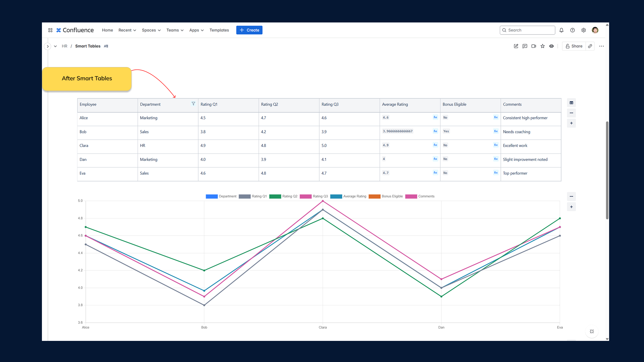Toggle the page watch eye icon
The width and height of the screenshot is (644, 362).
coord(551,46)
